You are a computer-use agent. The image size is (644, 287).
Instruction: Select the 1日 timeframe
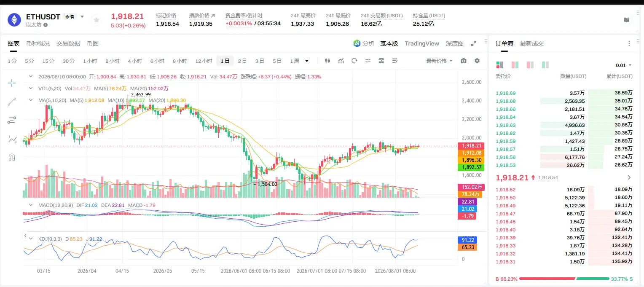coord(225,61)
